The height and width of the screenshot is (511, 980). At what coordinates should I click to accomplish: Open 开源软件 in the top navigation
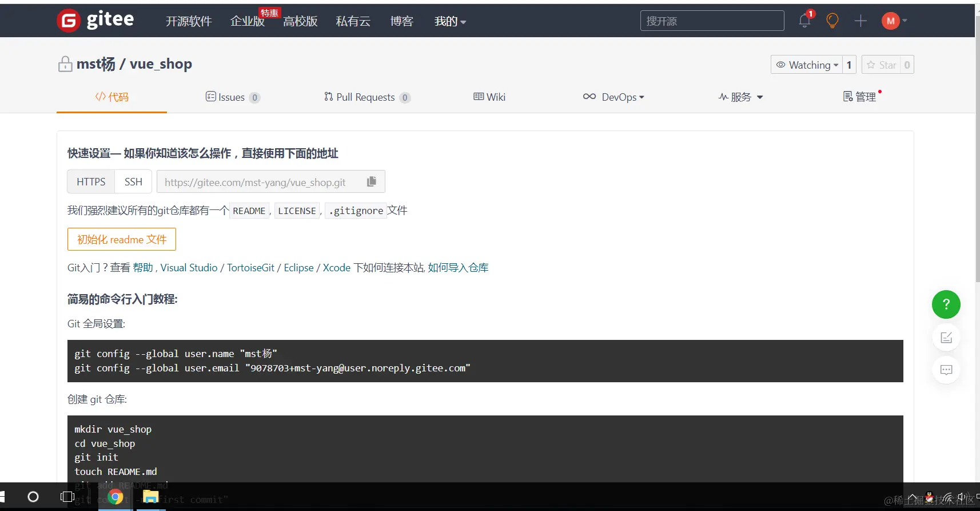189,22
